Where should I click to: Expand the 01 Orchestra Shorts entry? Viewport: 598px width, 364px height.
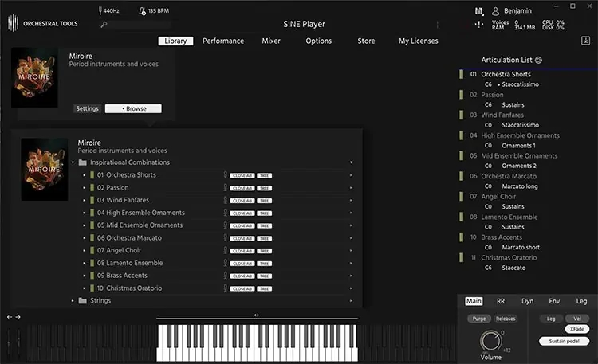[x=85, y=175]
